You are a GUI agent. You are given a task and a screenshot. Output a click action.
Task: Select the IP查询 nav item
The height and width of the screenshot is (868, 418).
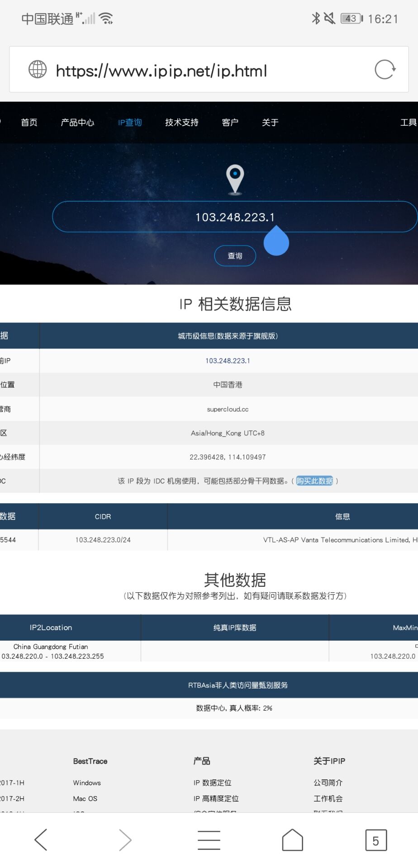coord(130,123)
